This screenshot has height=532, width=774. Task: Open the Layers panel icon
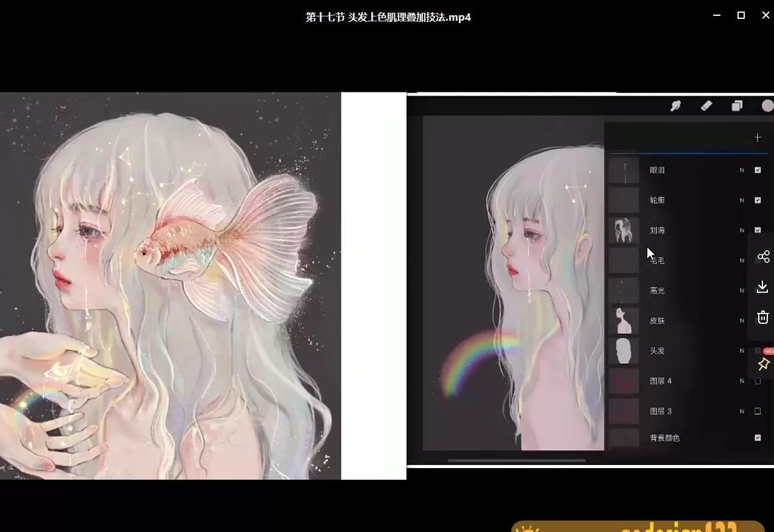pyautogui.click(x=737, y=105)
